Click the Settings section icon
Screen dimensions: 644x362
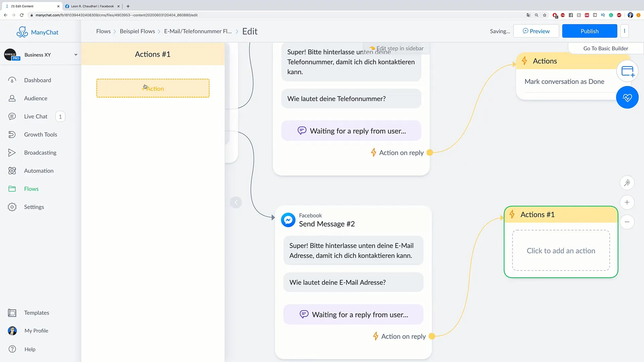coord(12,207)
